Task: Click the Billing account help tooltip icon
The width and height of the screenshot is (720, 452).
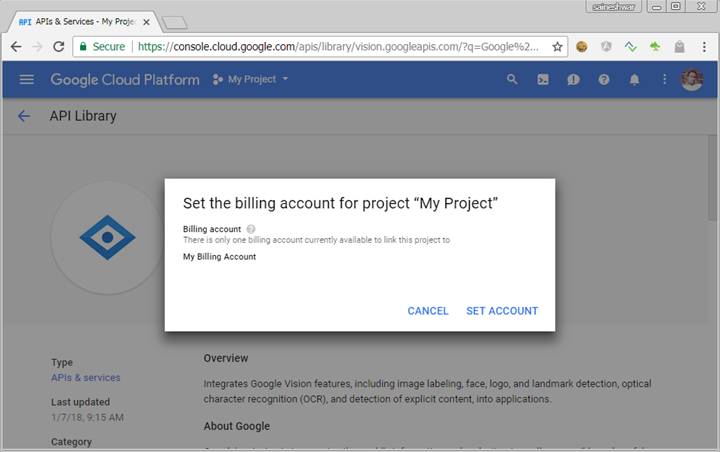Action: click(x=251, y=229)
